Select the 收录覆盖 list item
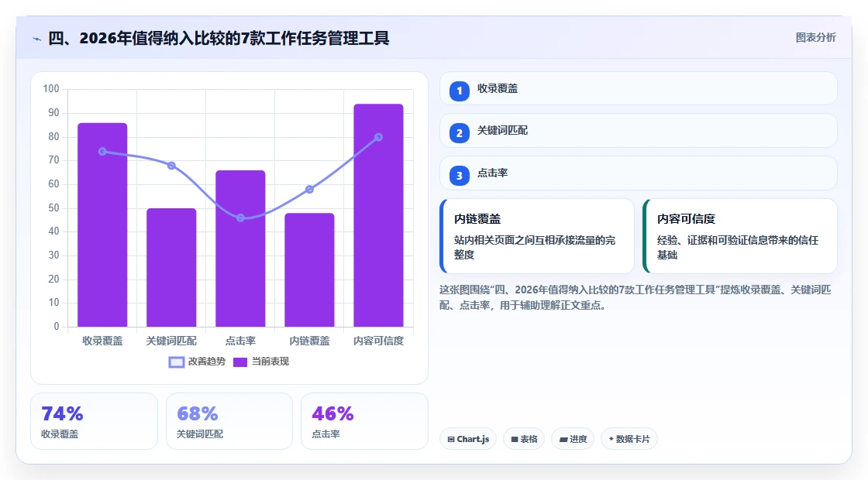Screen dimensions: 868x480 [x=639, y=88]
